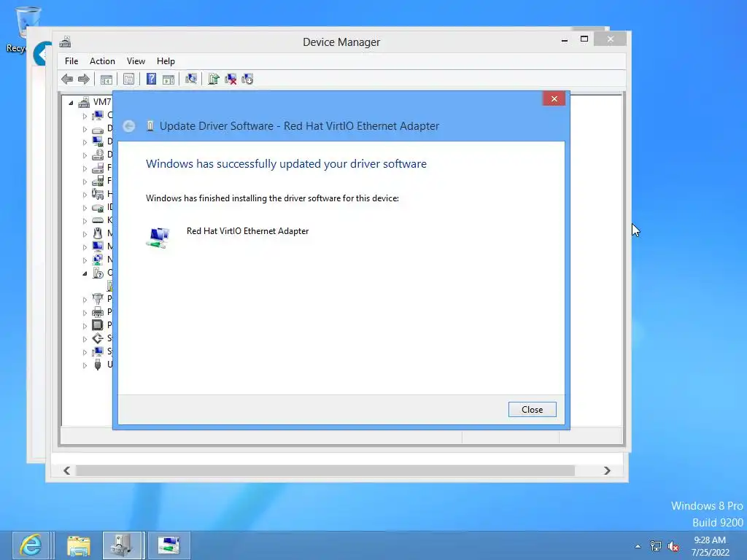Click the network status tray icon
This screenshot has width=747, height=560.
coord(656,546)
